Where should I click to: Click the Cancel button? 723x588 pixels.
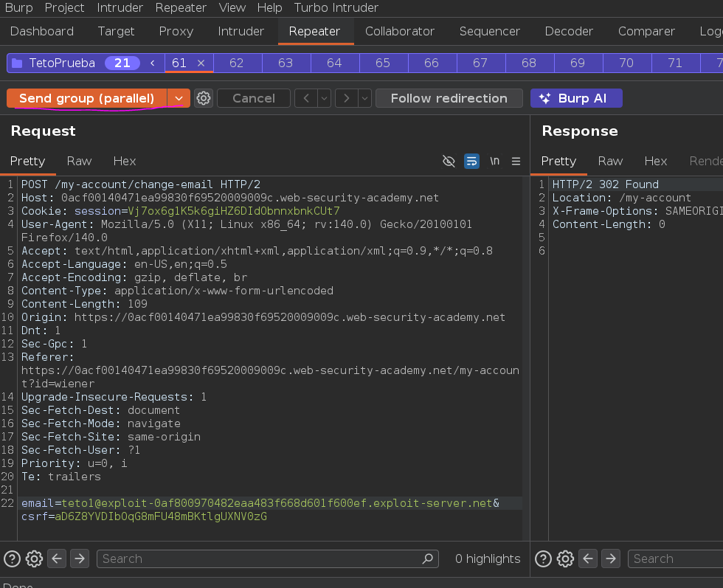click(254, 98)
